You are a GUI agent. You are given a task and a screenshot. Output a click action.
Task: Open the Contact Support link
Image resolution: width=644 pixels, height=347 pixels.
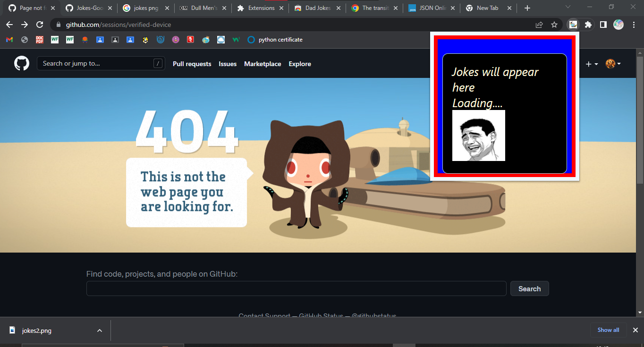(264, 315)
